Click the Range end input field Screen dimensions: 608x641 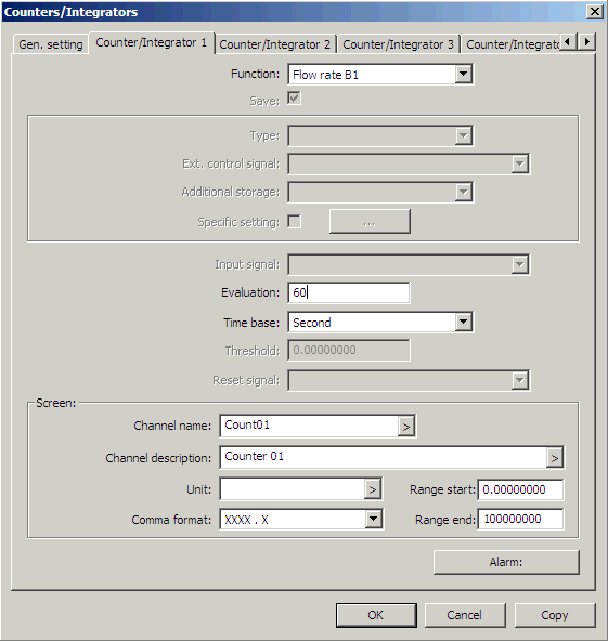click(x=520, y=519)
